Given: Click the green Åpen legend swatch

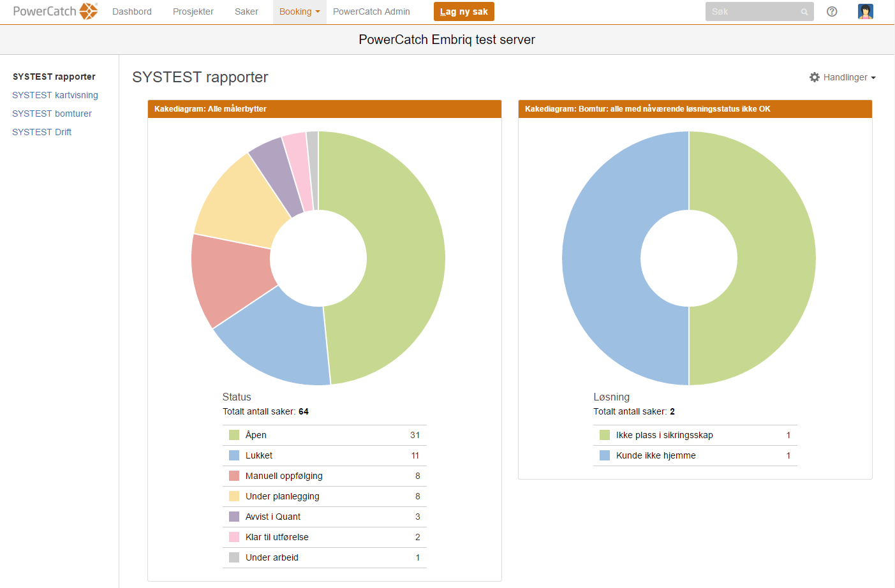Looking at the screenshot, I should point(234,435).
